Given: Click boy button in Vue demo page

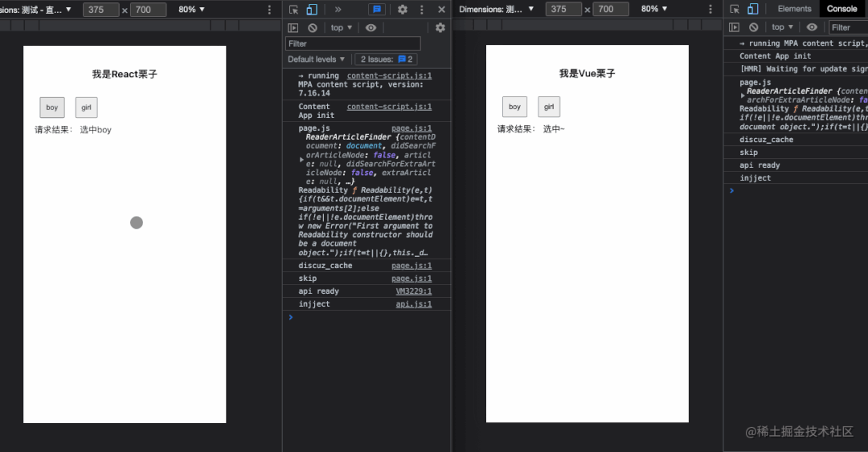Looking at the screenshot, I should pos(515,107).
